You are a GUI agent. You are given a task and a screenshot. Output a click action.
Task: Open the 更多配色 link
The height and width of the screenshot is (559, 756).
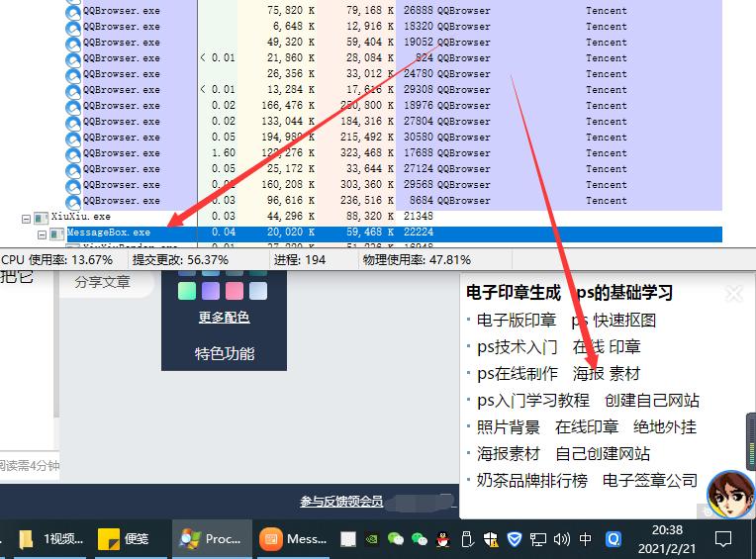[225, 317]
